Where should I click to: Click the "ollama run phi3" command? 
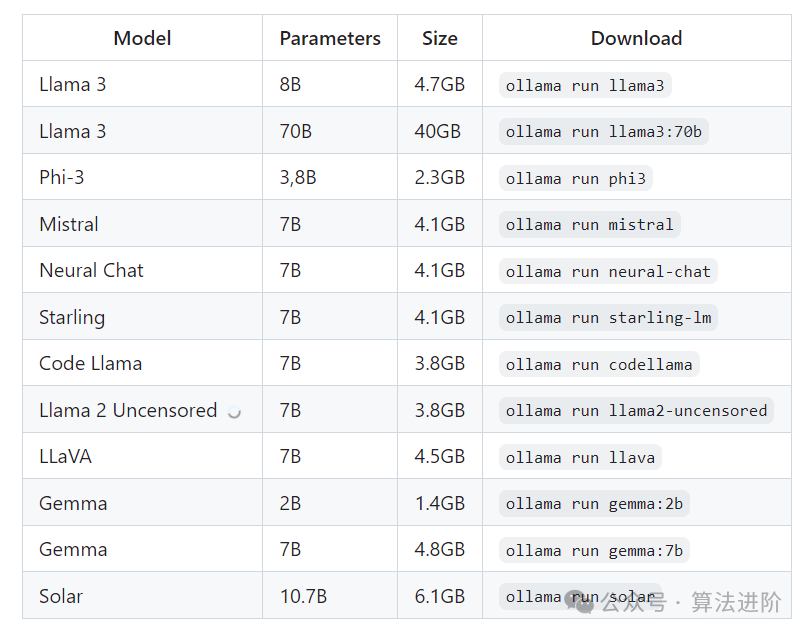[x=576, y=179]
